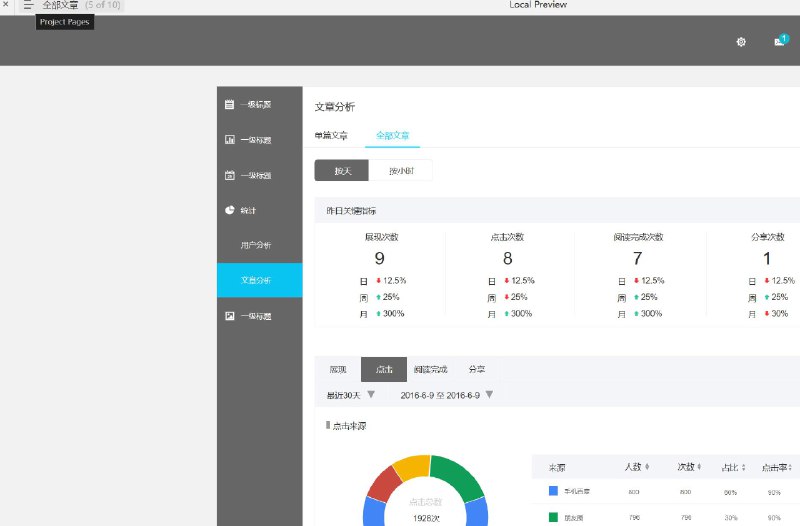Click the 点击次数 value 8
This screenshot has height=526, width=800.
coord(508,258)
